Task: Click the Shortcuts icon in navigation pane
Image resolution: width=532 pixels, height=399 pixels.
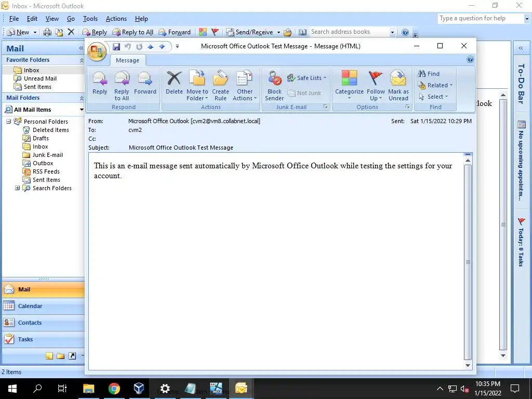Action: [x=72, y=356]
